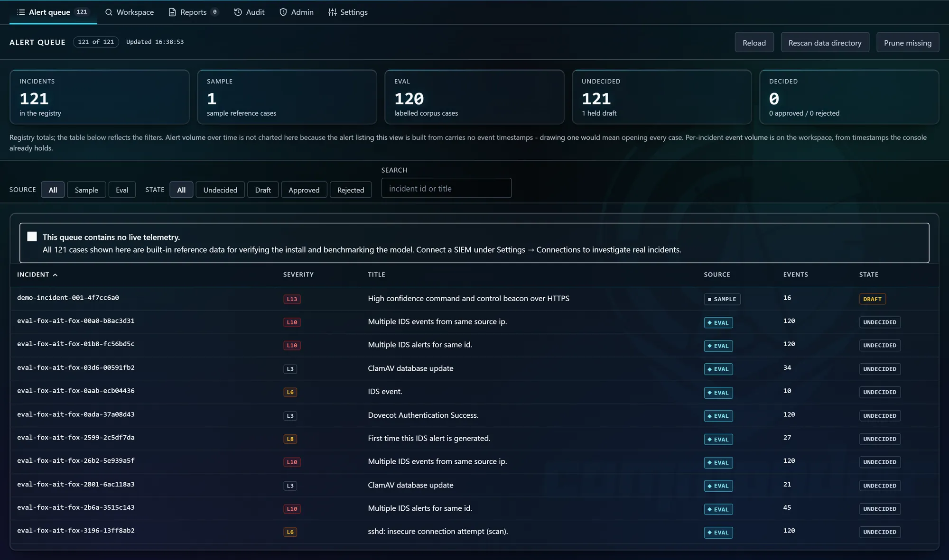
Task: Click the Alert queue list icon
Action: point(21,12)
